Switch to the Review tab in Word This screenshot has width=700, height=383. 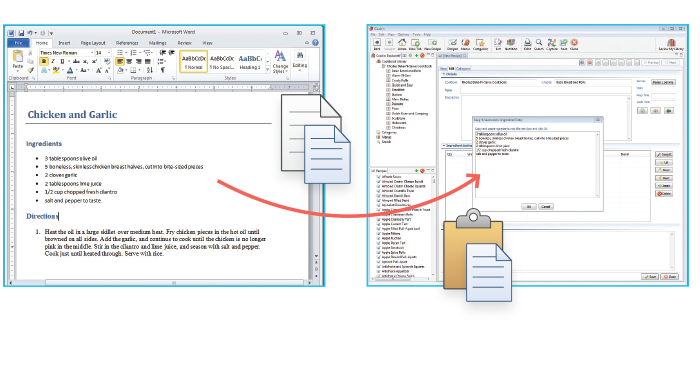coord(184,43)
